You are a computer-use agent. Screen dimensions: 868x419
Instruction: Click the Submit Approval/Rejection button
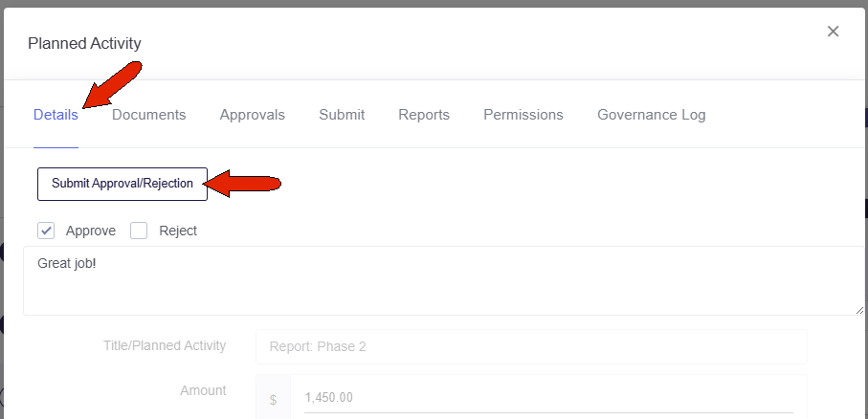[122, 184]
